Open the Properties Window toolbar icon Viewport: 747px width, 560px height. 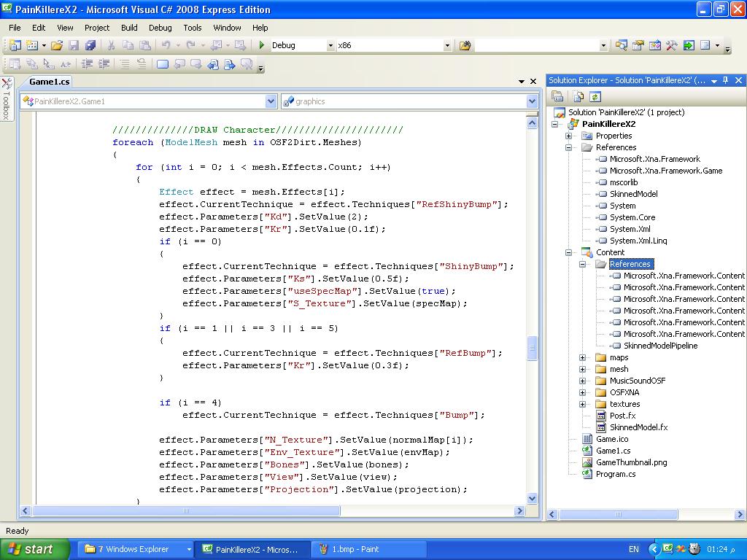click(x=638, y=45)
